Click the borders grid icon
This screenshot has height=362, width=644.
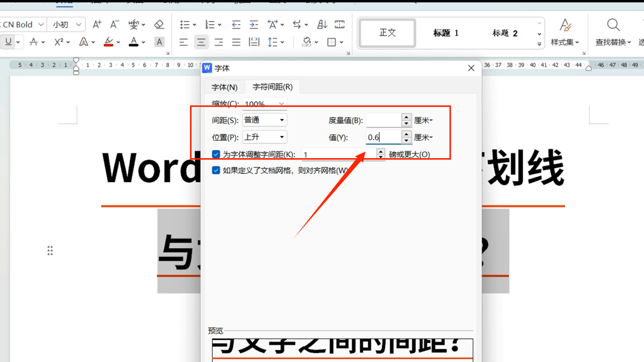(x=332, y=42)
